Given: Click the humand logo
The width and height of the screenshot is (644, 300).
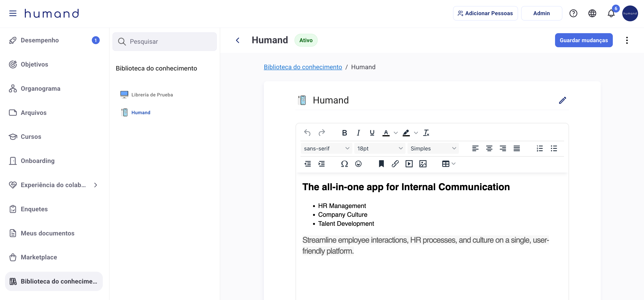Looking at the screenshot, I should click(x=52, y=13).
